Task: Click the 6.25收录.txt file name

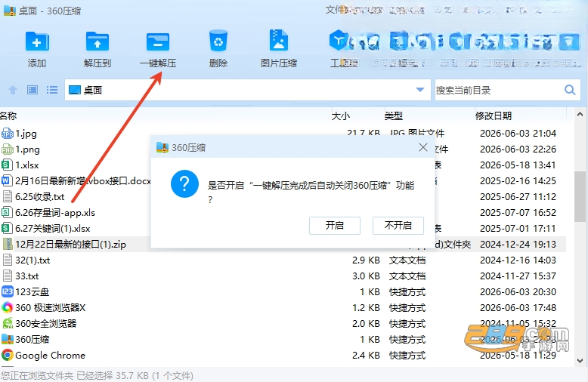Action: pyautogui.click(x=40, y=197)
